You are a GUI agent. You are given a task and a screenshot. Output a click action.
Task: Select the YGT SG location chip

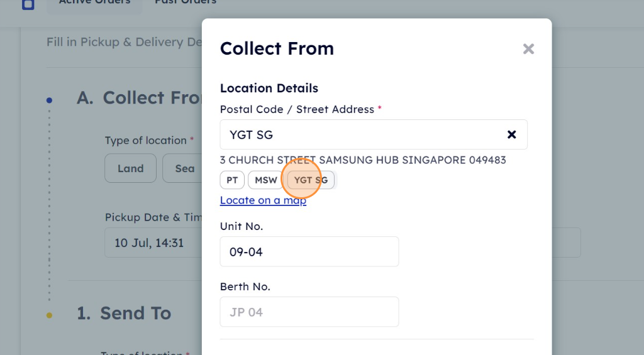pos(311,180)
